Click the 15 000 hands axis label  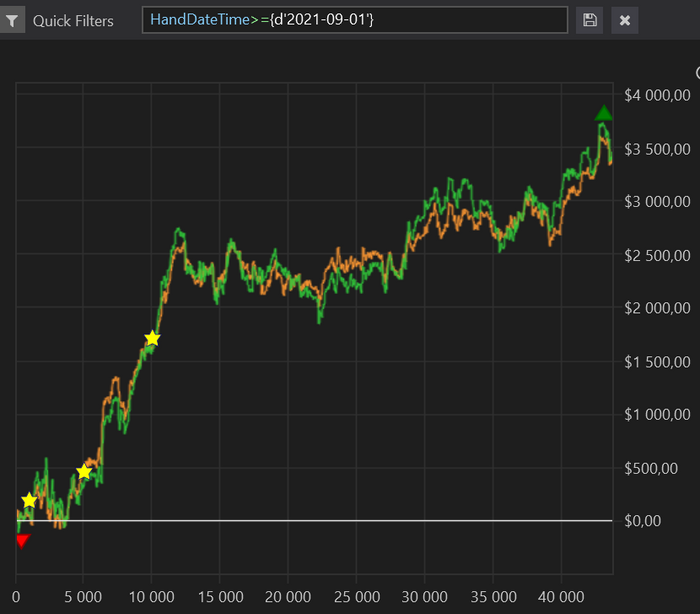pyautogui.click(x=221, y=597)
